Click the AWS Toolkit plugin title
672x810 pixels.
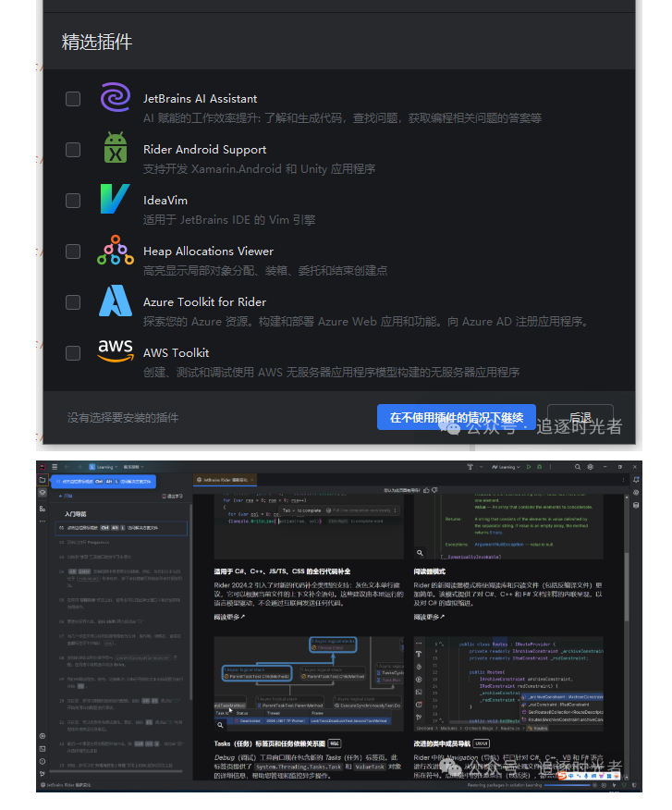click(177, 353)
